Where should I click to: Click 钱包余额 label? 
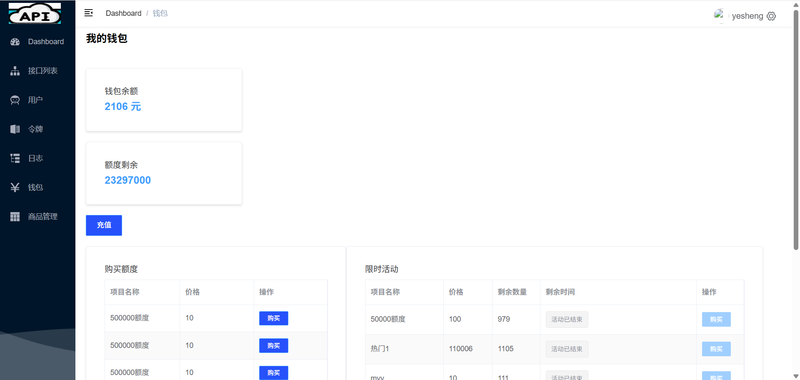[x=121, y=91]
